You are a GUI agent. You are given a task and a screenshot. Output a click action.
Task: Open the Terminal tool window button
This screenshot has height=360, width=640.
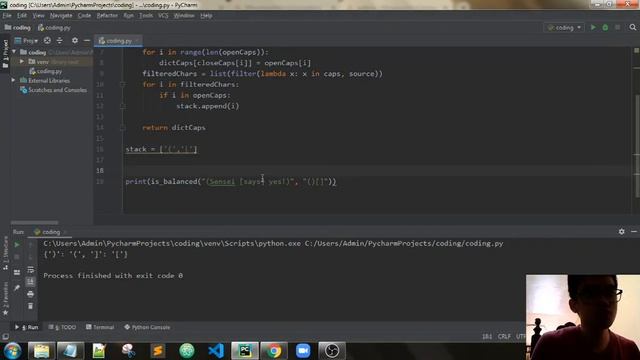(x=100, y=327)
